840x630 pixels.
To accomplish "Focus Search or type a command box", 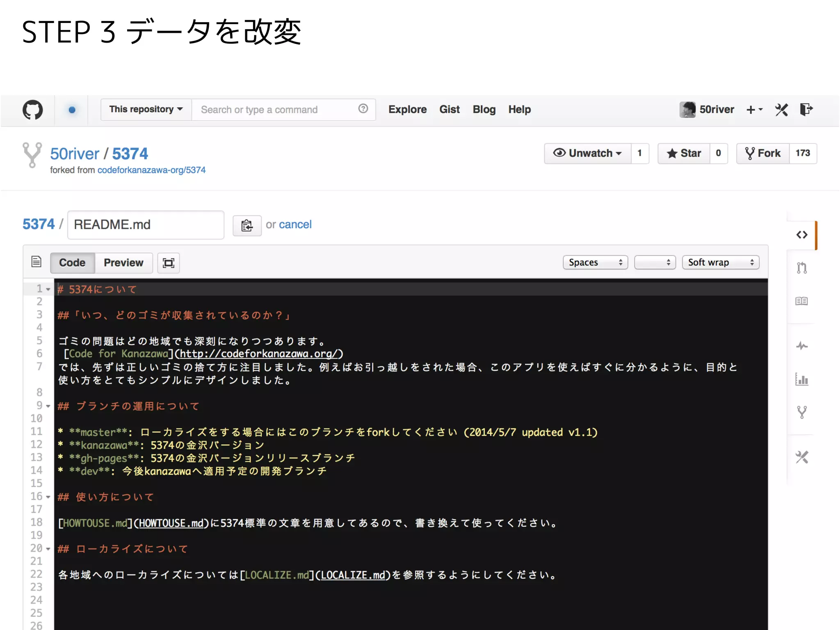I will (283, 110).
